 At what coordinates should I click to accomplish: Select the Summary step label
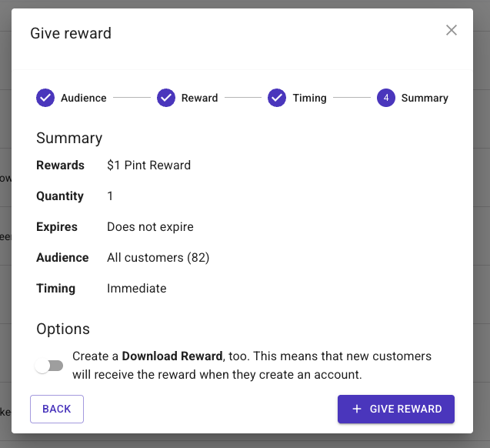pos(425,98)
